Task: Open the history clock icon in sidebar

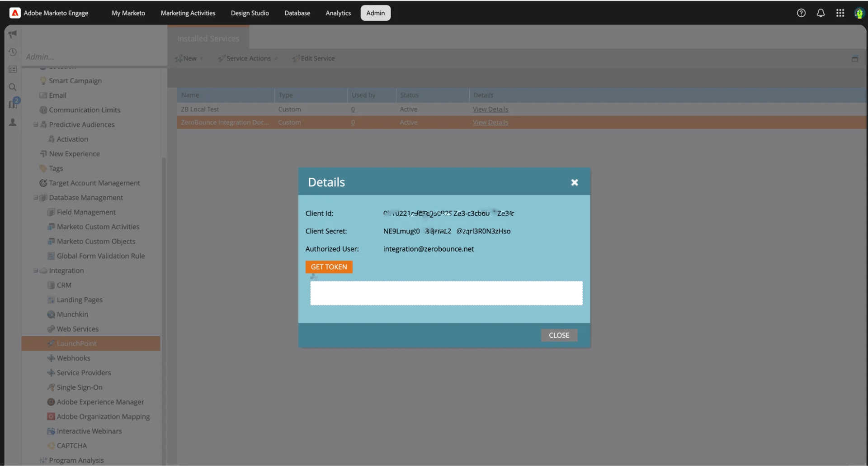Action: (13, 52)
